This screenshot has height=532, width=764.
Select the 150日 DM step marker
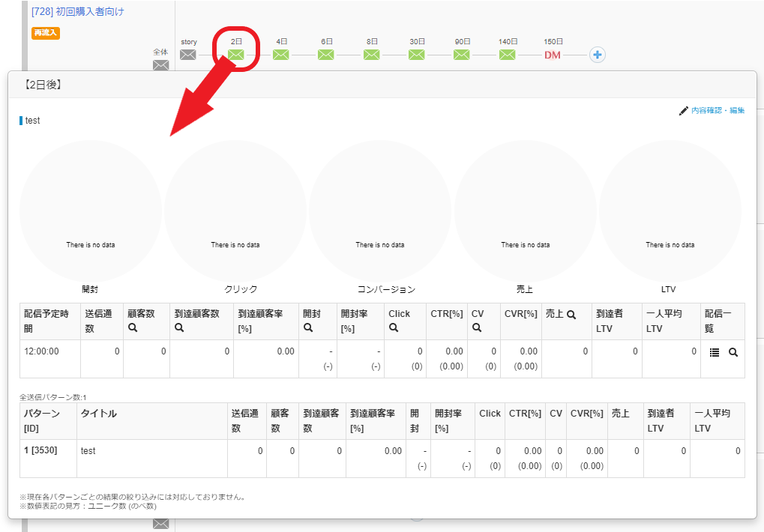(x=553, y=55)
